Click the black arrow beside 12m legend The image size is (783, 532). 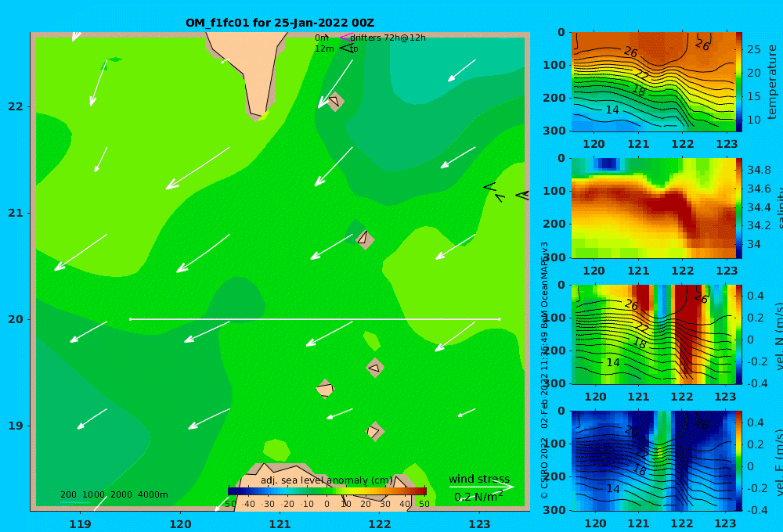tap(346, 48)
